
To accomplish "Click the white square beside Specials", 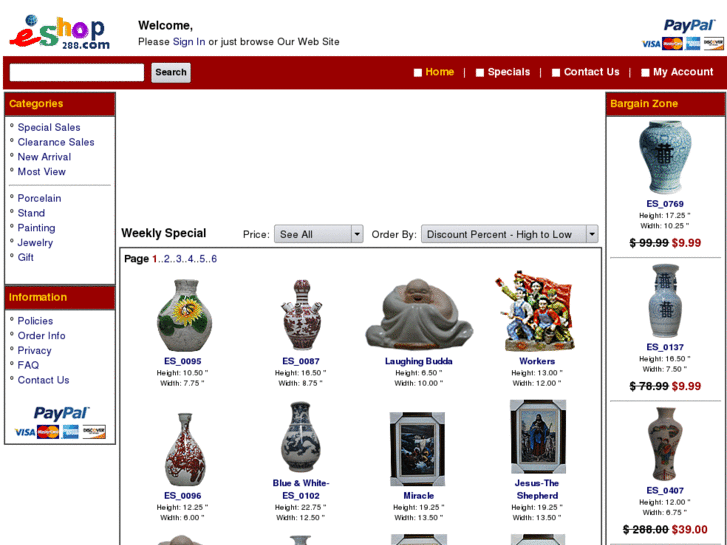I will point(480,73).
